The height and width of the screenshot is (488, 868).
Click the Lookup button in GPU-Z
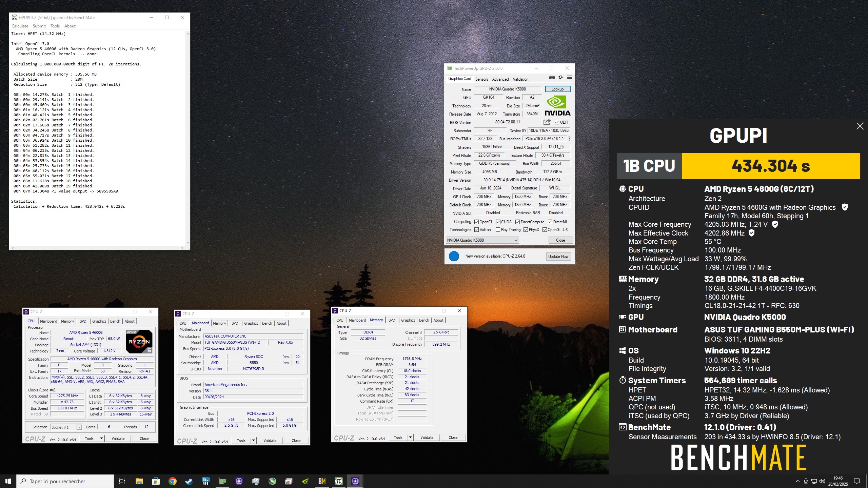pyautogui.click(x=557, y=89)
